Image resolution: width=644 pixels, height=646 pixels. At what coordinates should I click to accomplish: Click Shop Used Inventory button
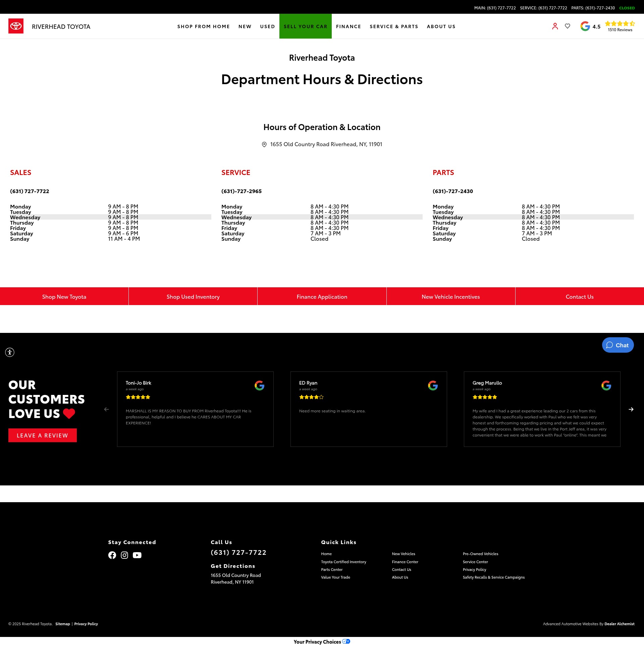pos(193,297)
